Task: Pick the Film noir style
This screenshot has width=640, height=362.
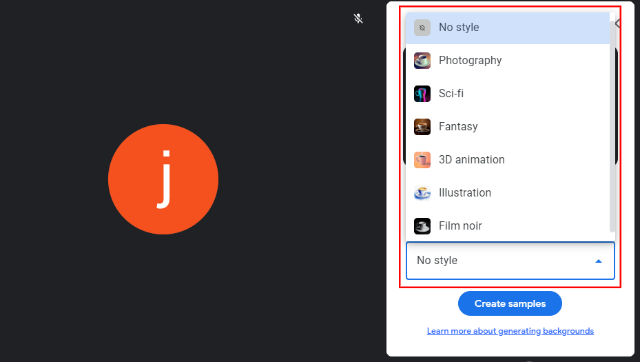Action: [x=507, y=226]
